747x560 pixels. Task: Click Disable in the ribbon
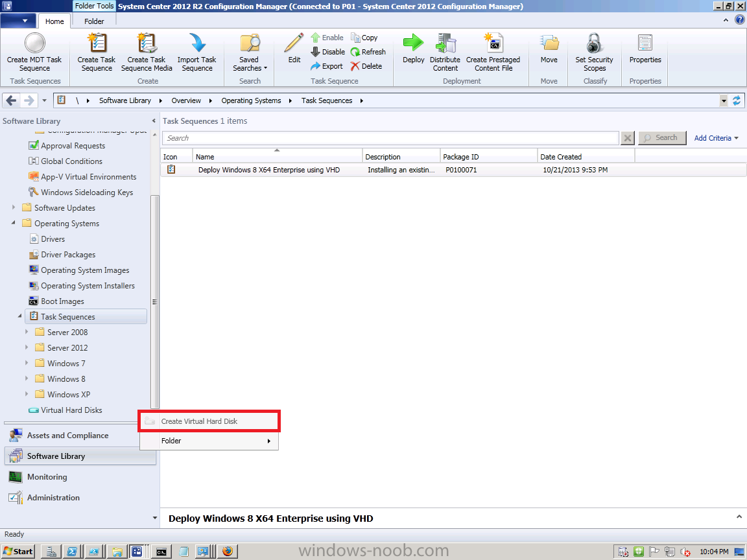tap(327, 52)
